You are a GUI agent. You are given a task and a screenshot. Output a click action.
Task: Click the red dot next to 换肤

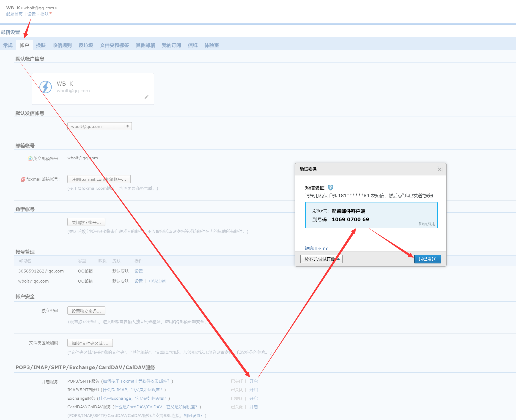click(51, 13)
